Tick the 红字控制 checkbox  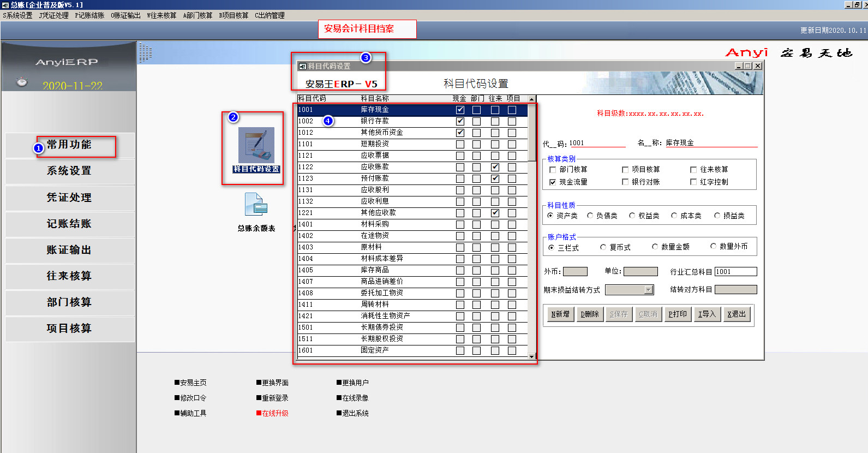point(693,182)
